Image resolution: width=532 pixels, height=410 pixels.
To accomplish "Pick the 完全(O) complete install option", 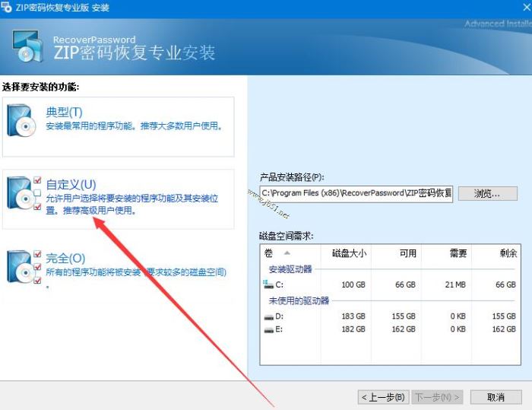I will (x=118, y=269).
